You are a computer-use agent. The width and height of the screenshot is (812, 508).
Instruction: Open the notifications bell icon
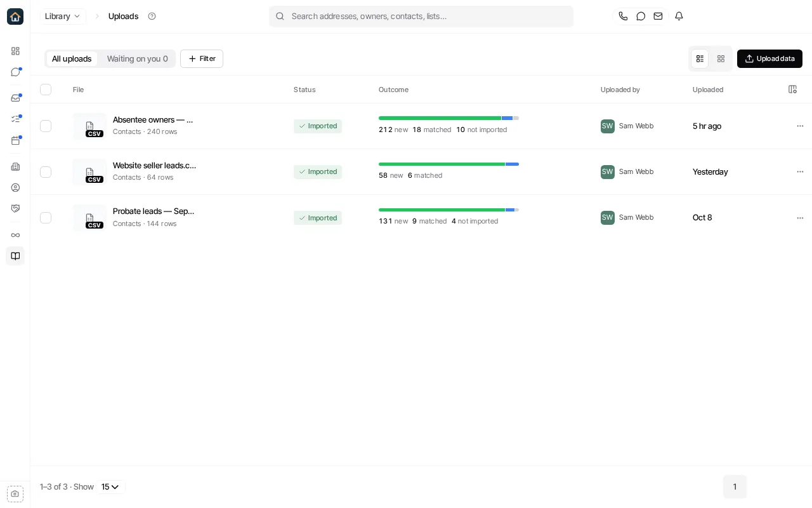pos(679,17)
